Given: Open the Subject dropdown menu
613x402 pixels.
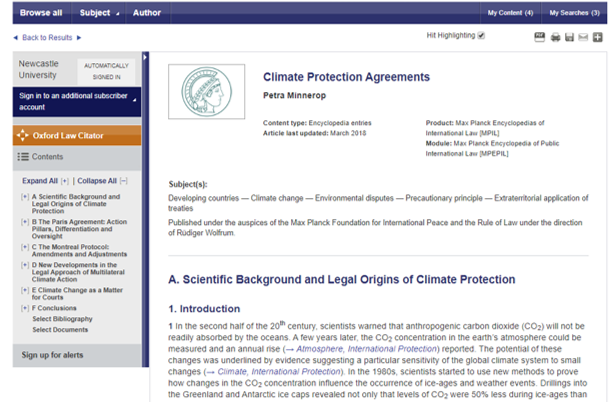Looking at the screenshot, I should tap(98, 13).
